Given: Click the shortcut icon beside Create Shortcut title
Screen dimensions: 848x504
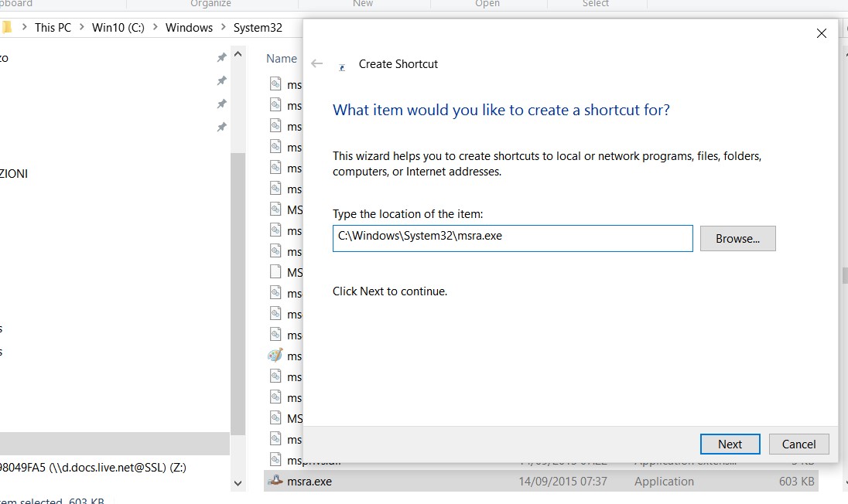Looking at the screenshot, I should 342,66.
